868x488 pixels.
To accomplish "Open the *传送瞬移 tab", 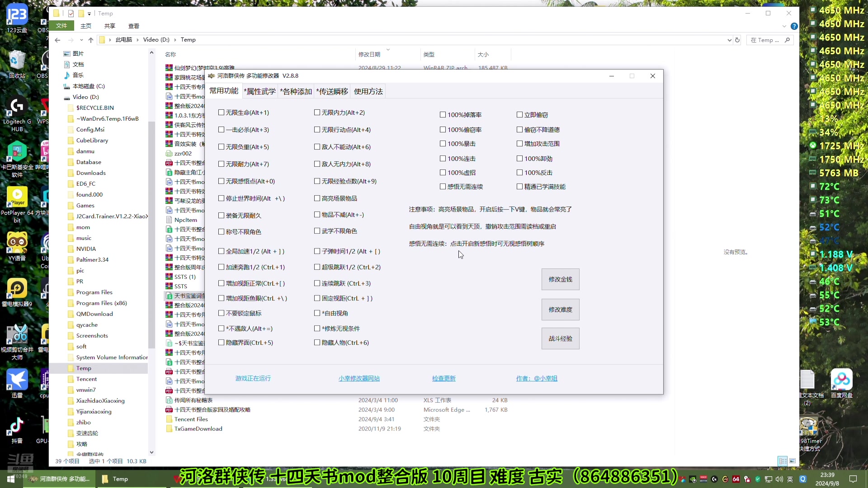I will (332, 91).
